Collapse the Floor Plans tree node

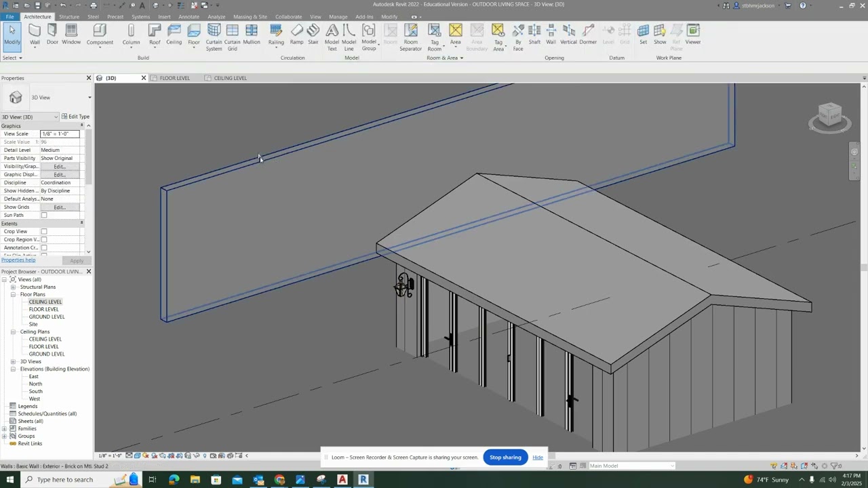click(13, 295)
